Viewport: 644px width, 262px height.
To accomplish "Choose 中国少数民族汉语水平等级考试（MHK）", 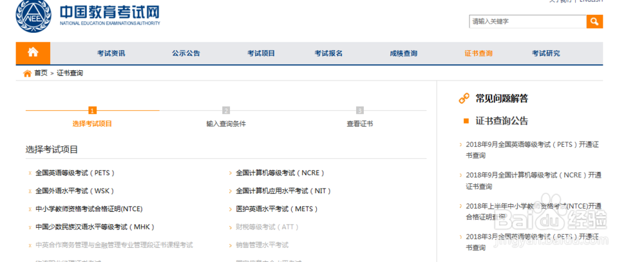I will click(95, 227).
